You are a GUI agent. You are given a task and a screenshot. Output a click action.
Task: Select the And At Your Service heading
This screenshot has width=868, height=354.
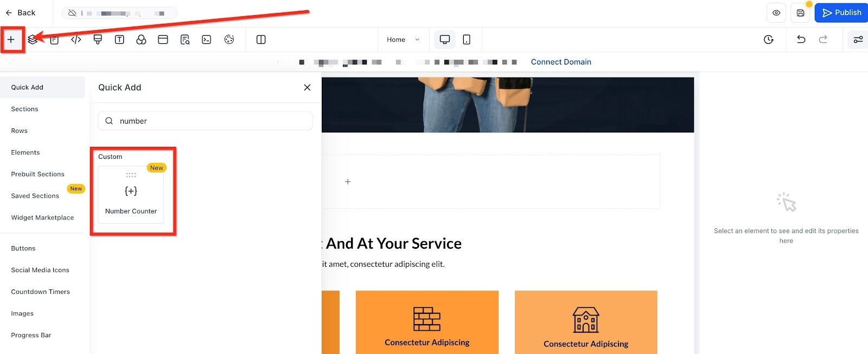tap(393, 243)
